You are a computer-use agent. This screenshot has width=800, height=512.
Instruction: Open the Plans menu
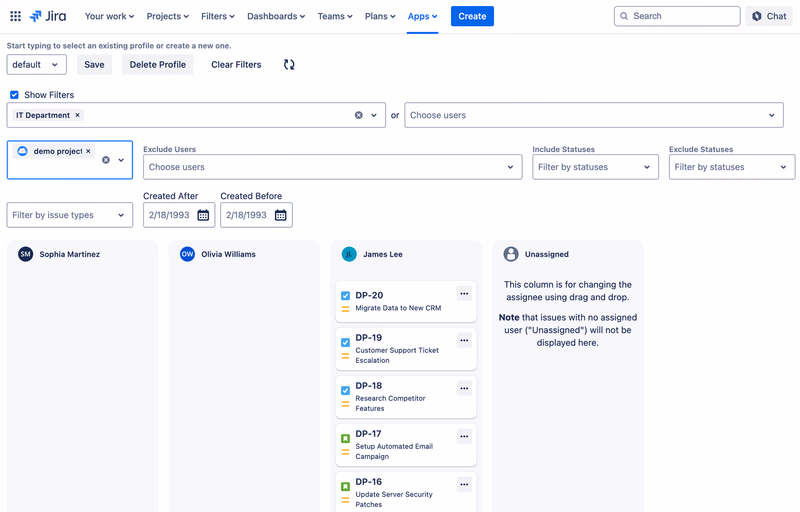click(380, 16)
